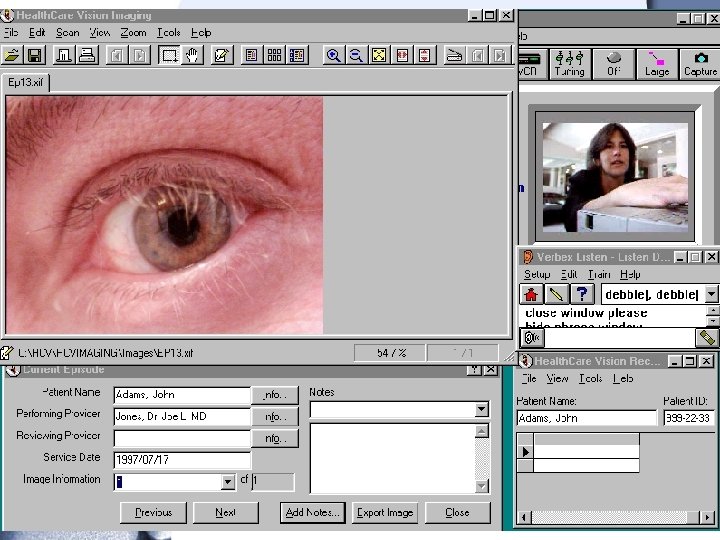Click the Patient ID field in Records window
Screen dimensions: 720x540
(x=689, y=418)
